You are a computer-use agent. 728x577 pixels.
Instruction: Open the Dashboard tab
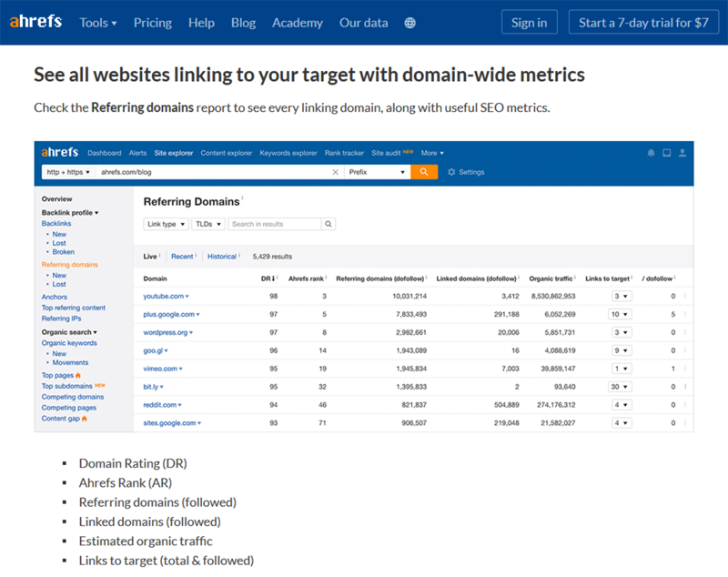(x=104, y=153)
